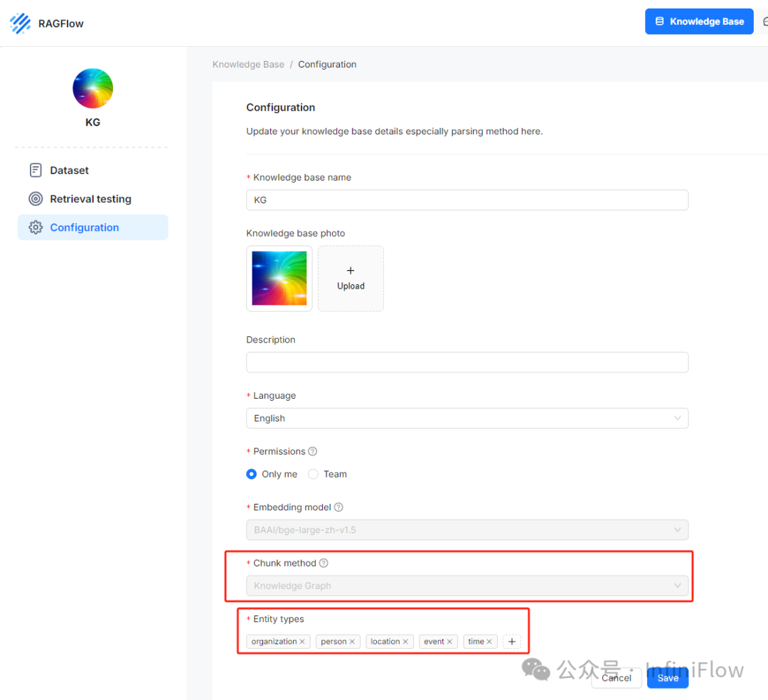The image size is (768, 700).
Task: Click the Save button
Action: tap(668, 678)
